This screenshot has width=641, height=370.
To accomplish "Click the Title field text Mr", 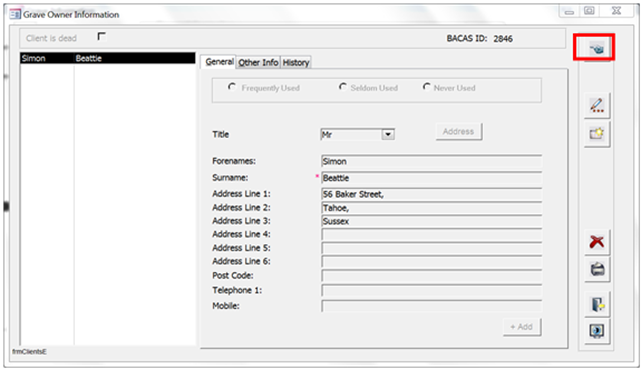I will tap(327, 135).
